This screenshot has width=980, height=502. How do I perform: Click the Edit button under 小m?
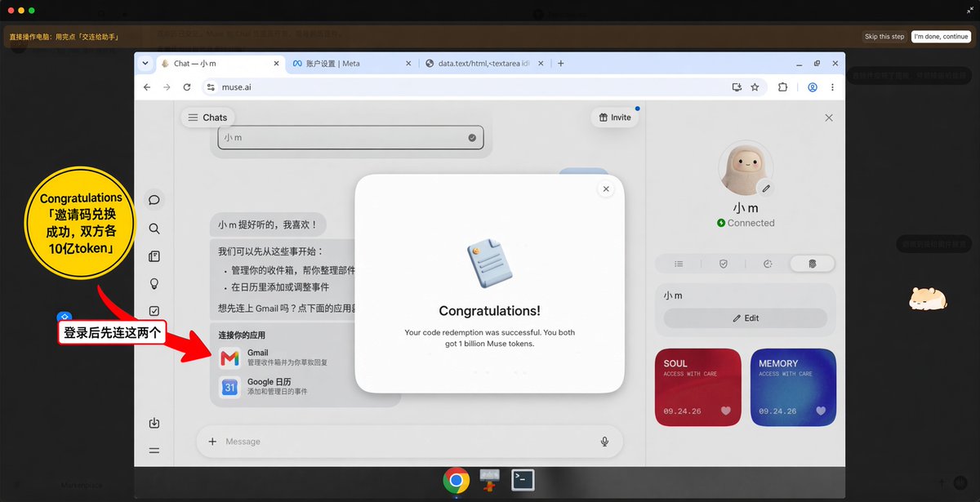[745, 318]
